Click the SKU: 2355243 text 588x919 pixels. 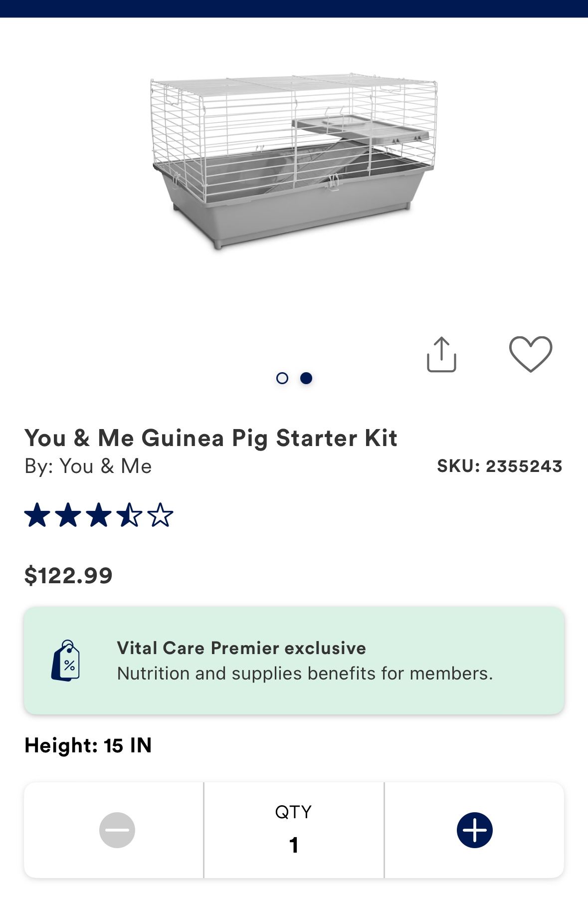[x=500, y=466]
